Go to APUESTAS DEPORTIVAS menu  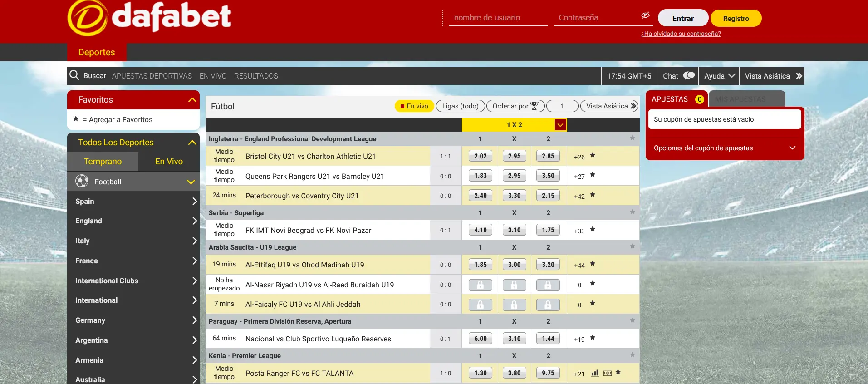click(152, 76)
